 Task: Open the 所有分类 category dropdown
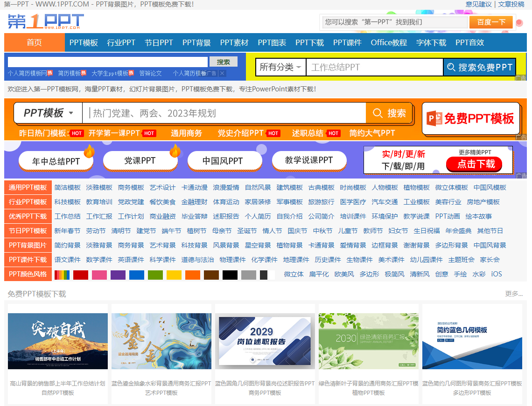(x=280, y=67)
